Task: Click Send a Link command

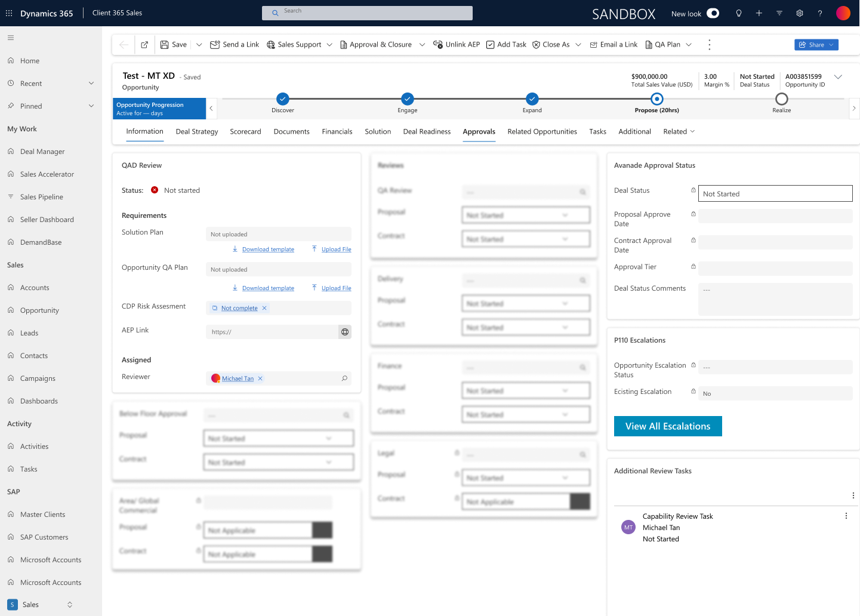Action: coord(235,45)
